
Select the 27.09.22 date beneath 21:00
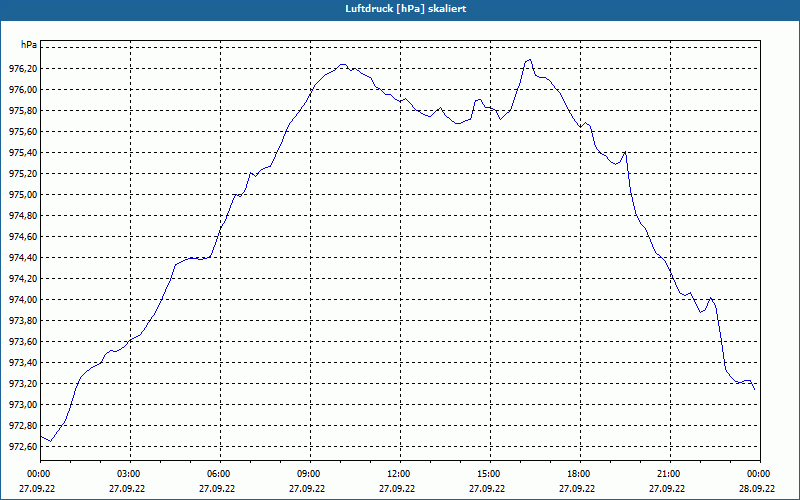667,488
